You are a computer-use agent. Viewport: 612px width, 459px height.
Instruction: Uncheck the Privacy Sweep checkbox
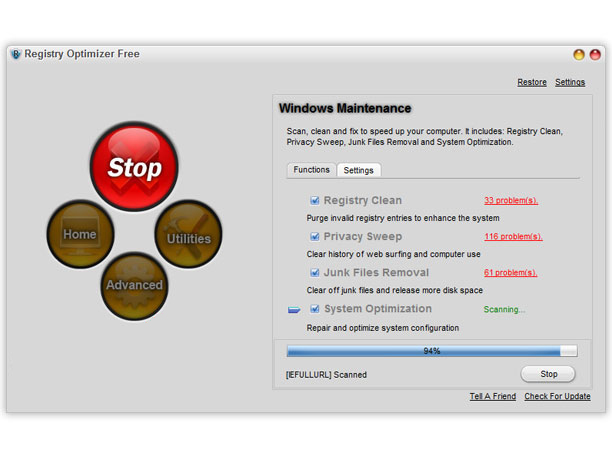315,237
